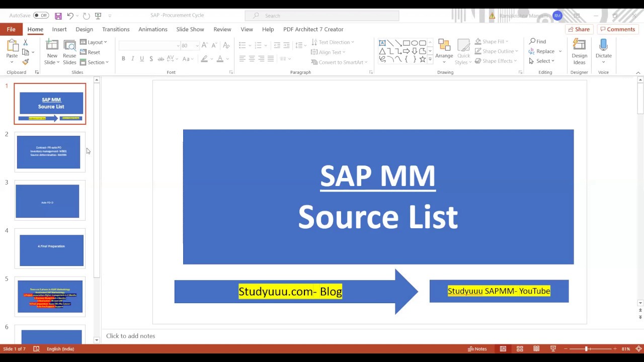644x362 pixels.
Task: Start Dictate microphone
Action: pos(603,50)
